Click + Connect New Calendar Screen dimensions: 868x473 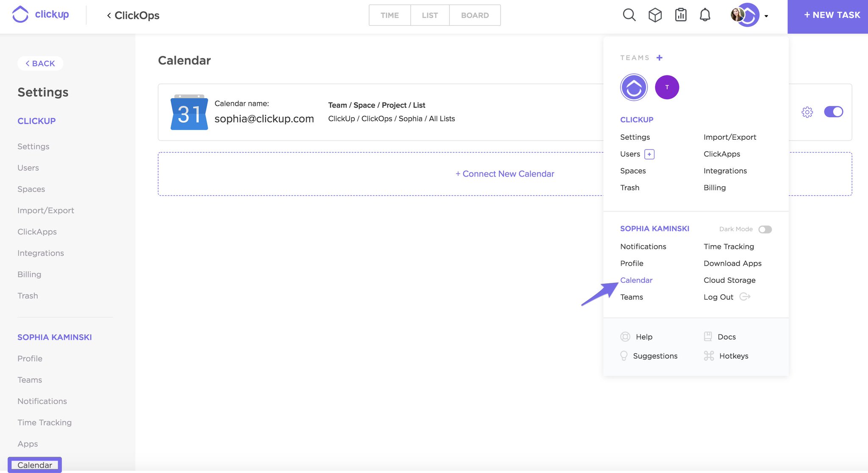point(505,174)
